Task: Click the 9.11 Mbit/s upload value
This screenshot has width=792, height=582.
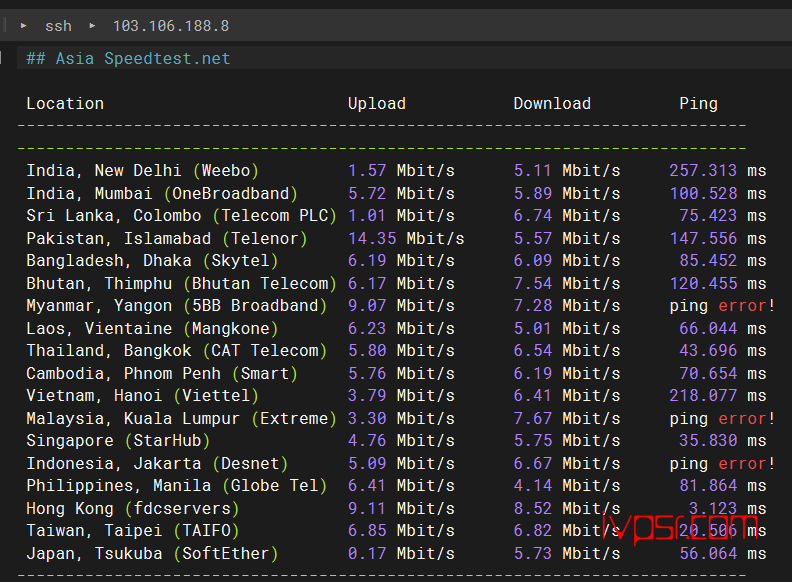Action: point(401,508)
